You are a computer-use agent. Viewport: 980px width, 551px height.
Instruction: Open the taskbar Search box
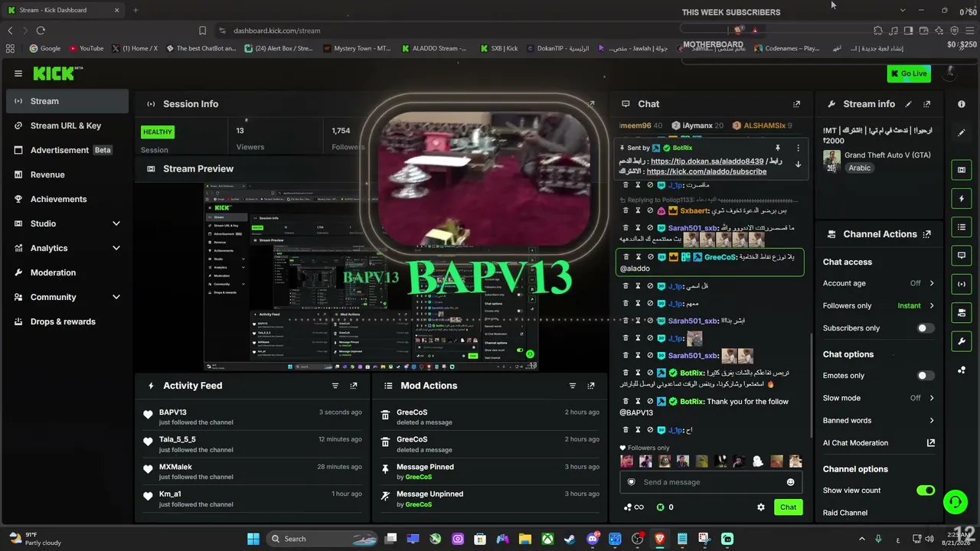[x=323, y=539]
